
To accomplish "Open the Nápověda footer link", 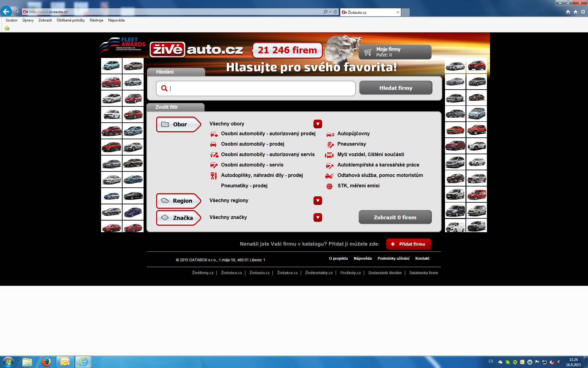I will coord(363,259).
